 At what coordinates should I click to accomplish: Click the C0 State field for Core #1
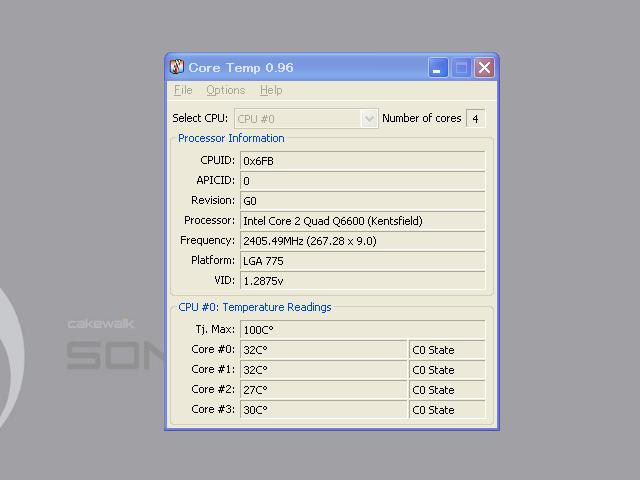[447, 370]
